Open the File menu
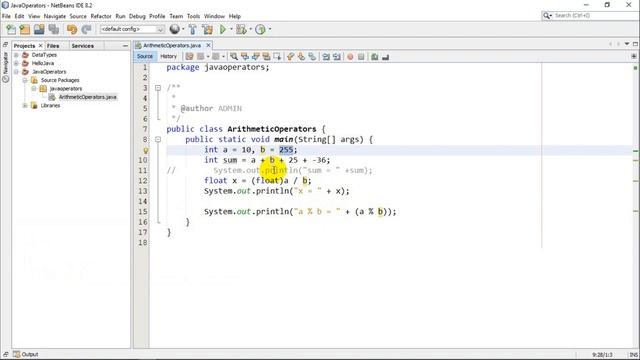 tap(6, 16)
